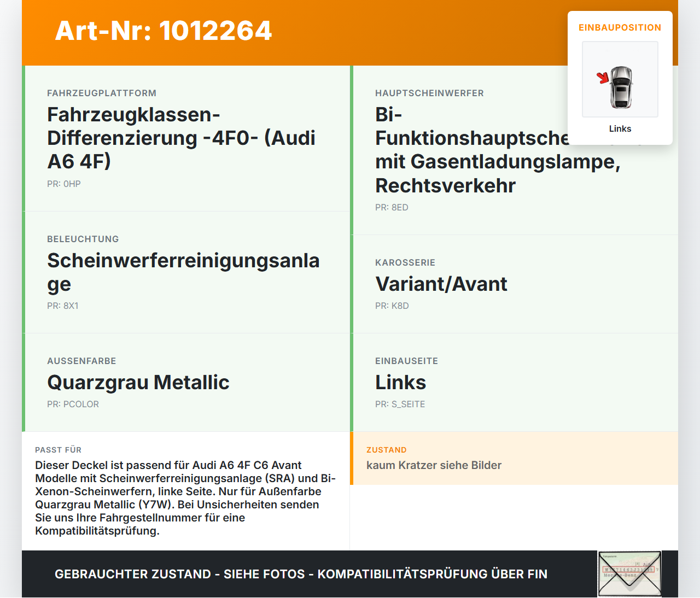This screenshot has width=700, height=598.
Task: Toggle the FAHRZEUGPLATTFORM card selection
Action: click(186, 138)
